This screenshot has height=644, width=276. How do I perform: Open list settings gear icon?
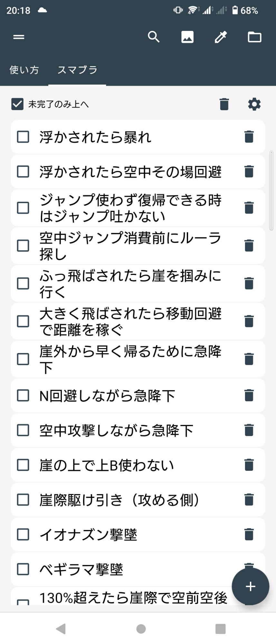(254, 104)
